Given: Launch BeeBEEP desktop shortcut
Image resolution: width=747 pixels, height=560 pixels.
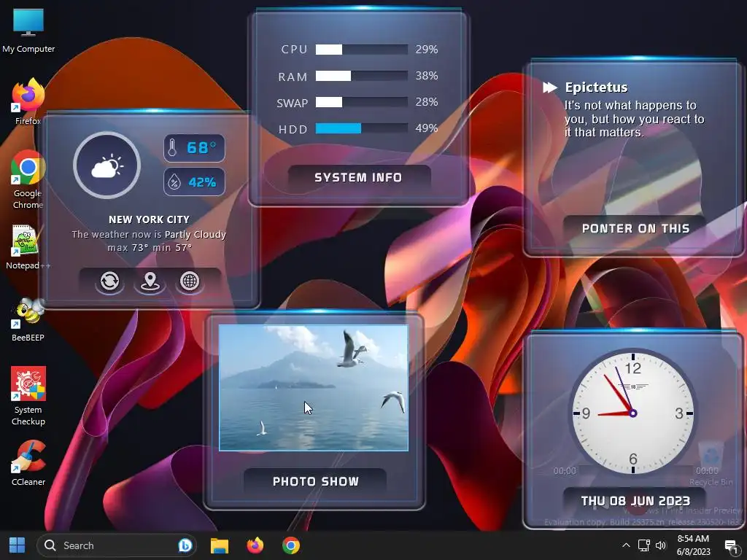Looking at the screenshot, I should 28,319.
